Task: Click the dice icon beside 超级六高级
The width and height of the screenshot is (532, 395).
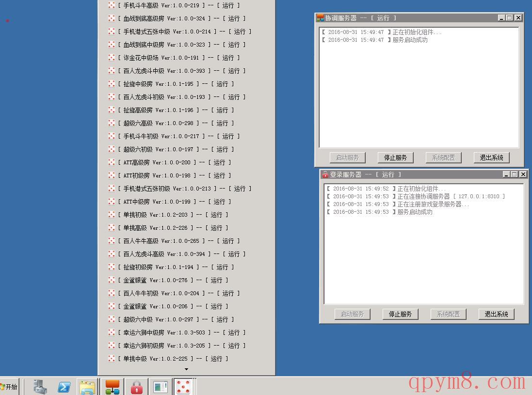Action: (111, 123)
